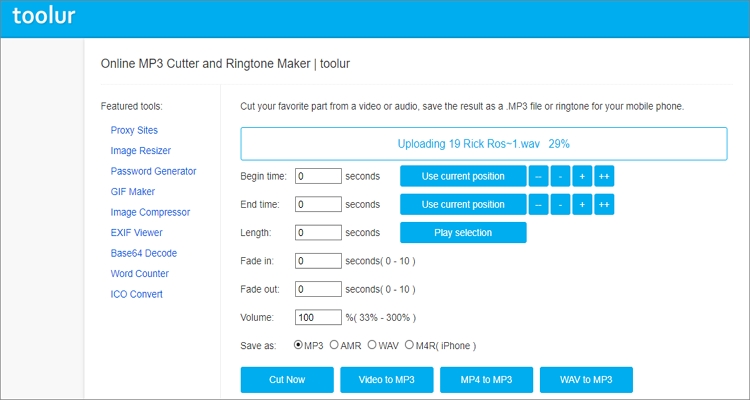
Task: Click the single minus button for Begin time
Action: pyautogui.click(x=560, y=176)
